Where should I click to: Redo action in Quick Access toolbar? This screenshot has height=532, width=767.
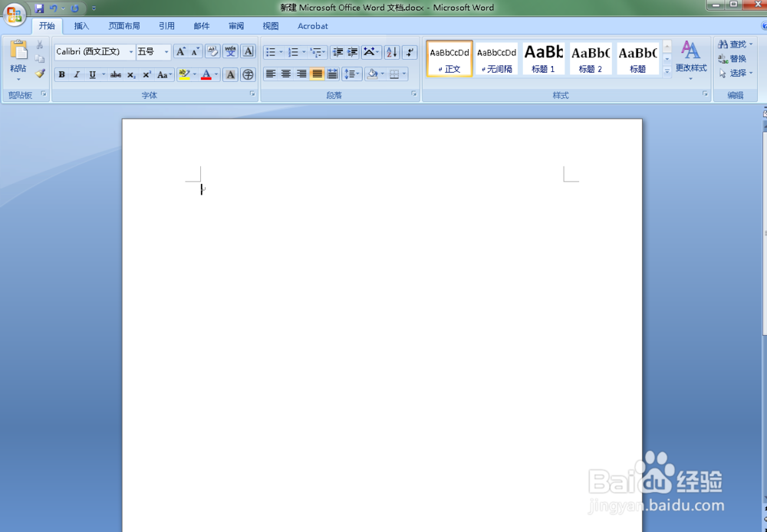pos(75,8)
